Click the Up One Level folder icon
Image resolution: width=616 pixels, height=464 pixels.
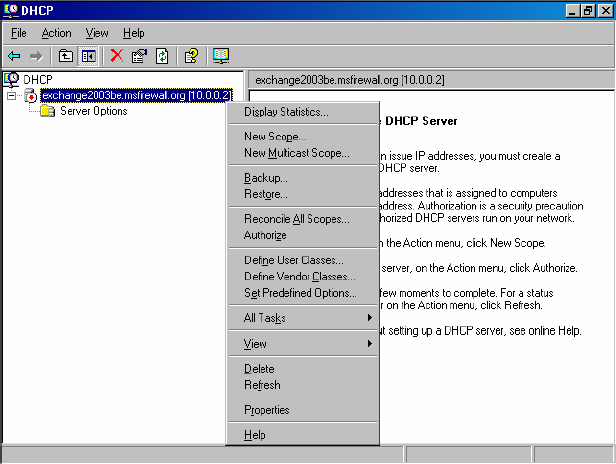tap(66, 56)
